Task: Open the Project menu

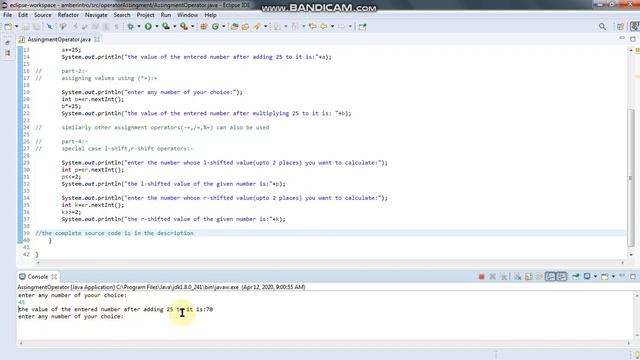Action: [x=145, y=15]
